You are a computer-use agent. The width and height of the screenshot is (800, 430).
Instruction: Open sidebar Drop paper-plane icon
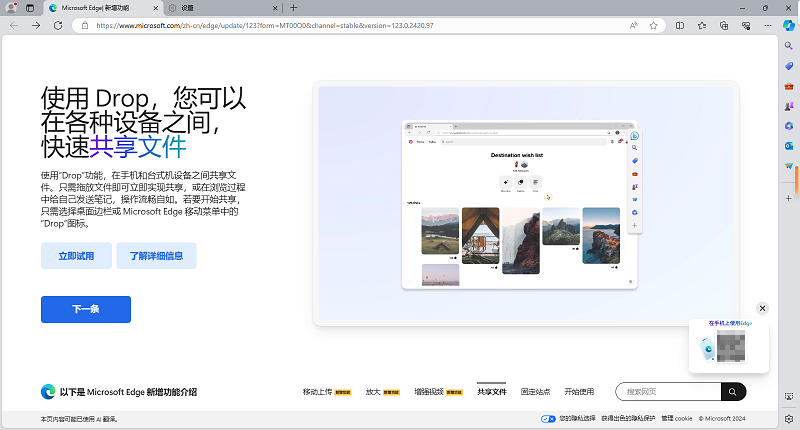[x=789, y=166]
